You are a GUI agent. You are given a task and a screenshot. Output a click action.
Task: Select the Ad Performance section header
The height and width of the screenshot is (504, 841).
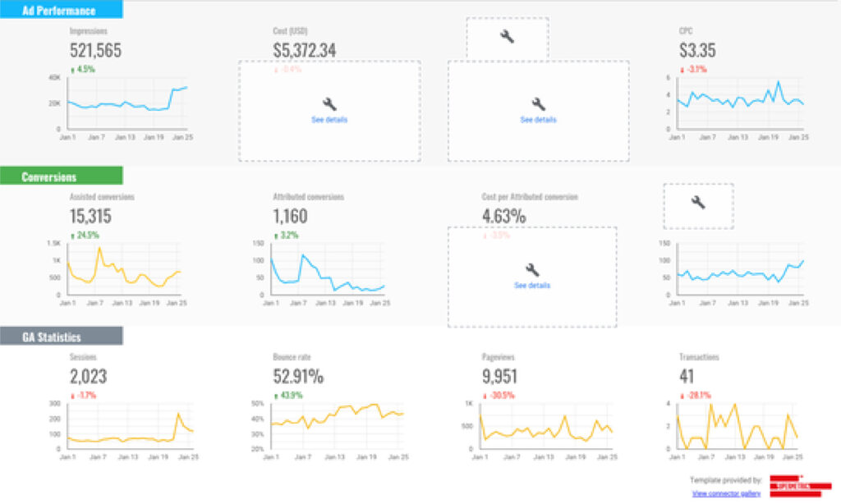point(61,11)
